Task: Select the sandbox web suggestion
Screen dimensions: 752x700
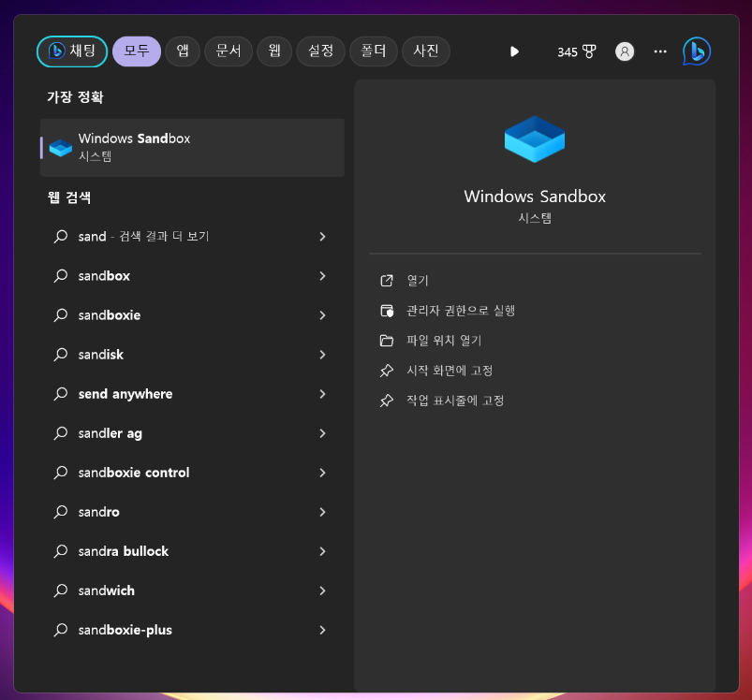Action: coord(192,275)
